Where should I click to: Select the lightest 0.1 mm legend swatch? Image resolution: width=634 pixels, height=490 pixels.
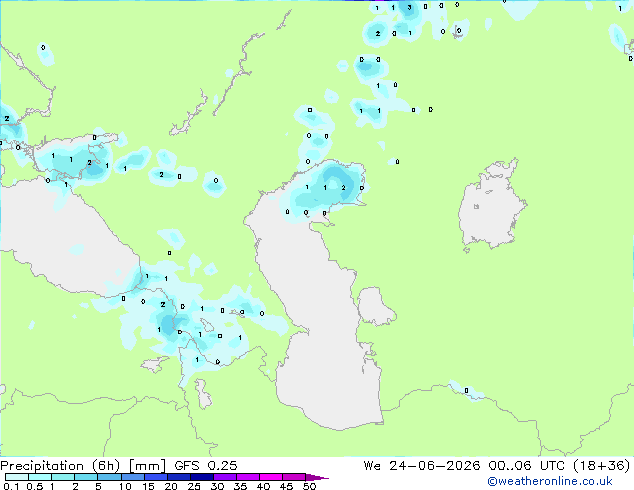tap(17, 477)
